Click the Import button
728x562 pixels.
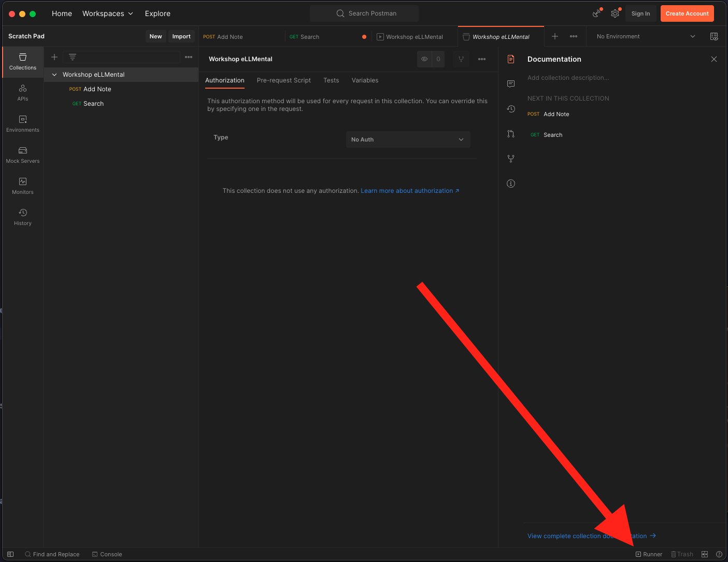click(x=181, y=36)
